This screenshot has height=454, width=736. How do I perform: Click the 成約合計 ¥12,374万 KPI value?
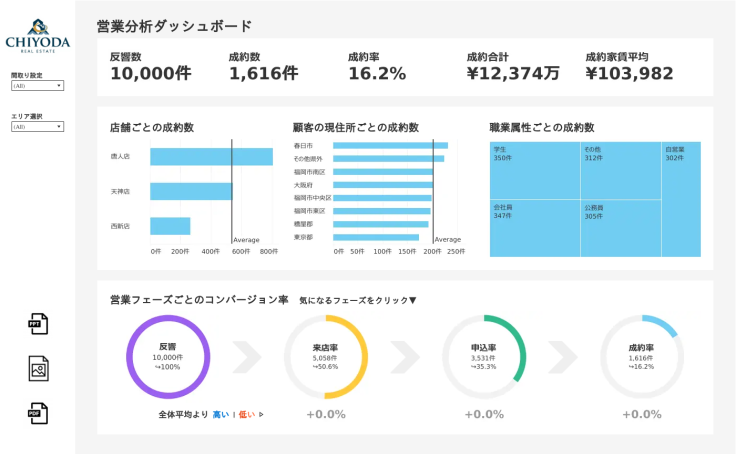tap(513, 74)
